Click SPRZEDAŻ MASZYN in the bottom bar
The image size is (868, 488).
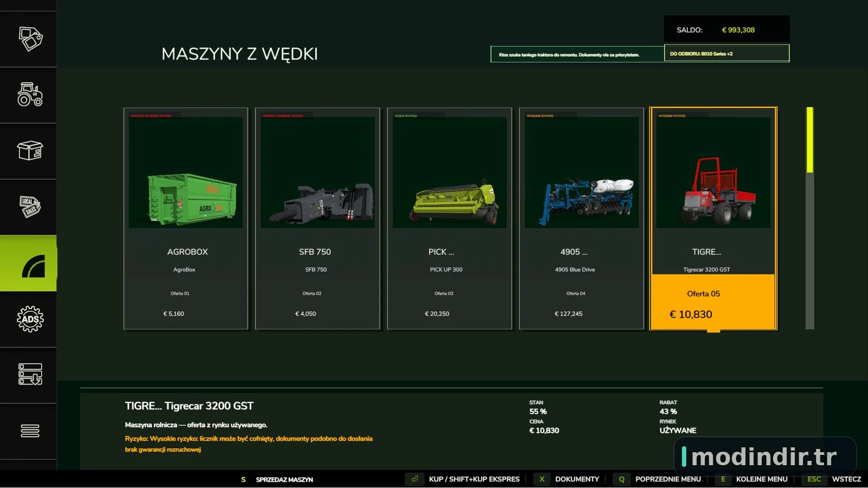[284, 480]
